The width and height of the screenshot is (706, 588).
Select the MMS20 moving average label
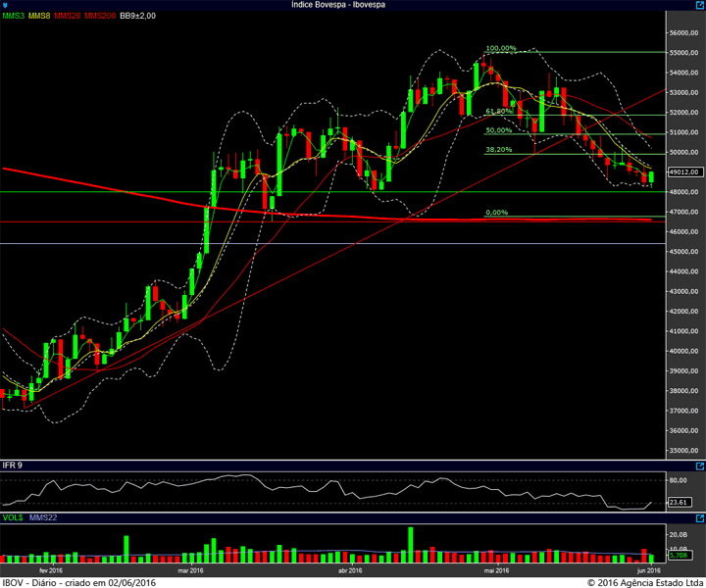click(x=68, y=16)
